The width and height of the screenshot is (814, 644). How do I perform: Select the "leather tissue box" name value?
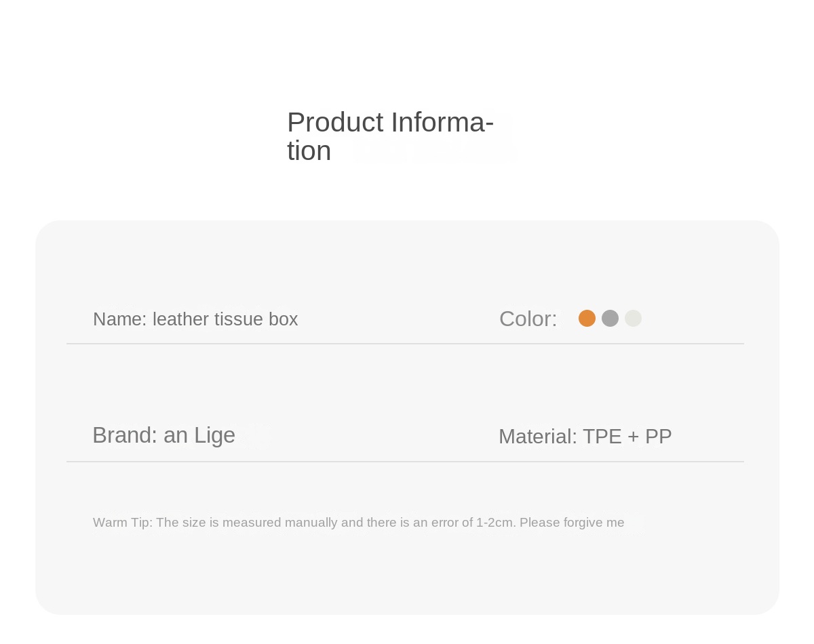coord(225,319)
